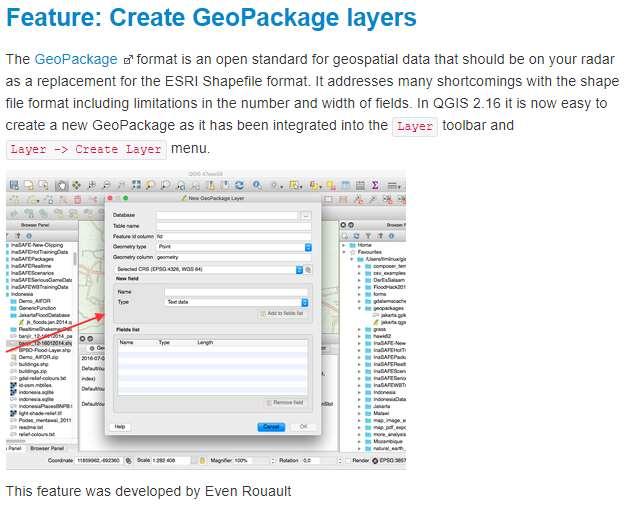Screen dimensions: 640x506
Task: Select the Zoom Out tool
Action: [106, 186]
